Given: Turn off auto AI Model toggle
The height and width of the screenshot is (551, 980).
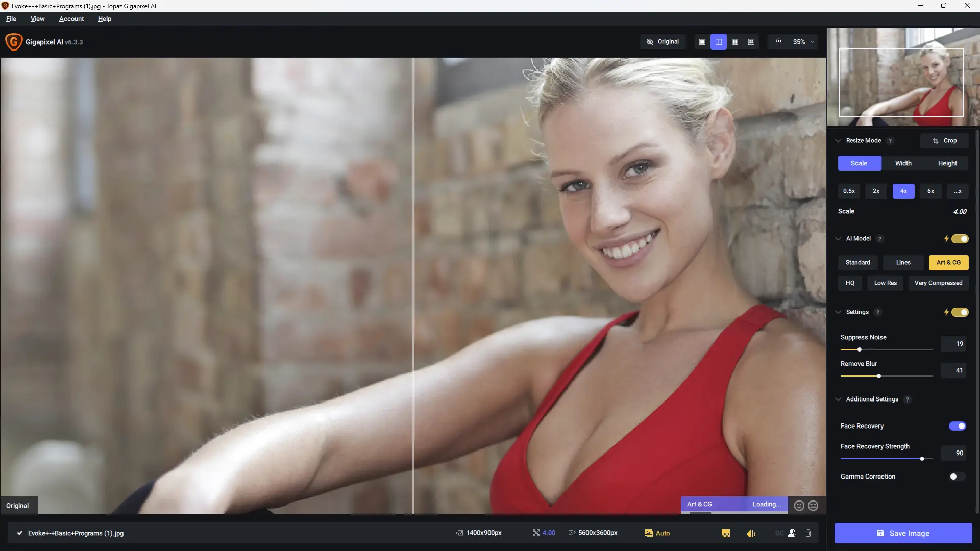Looking at the screenshot, I should (x=960, y=239).
